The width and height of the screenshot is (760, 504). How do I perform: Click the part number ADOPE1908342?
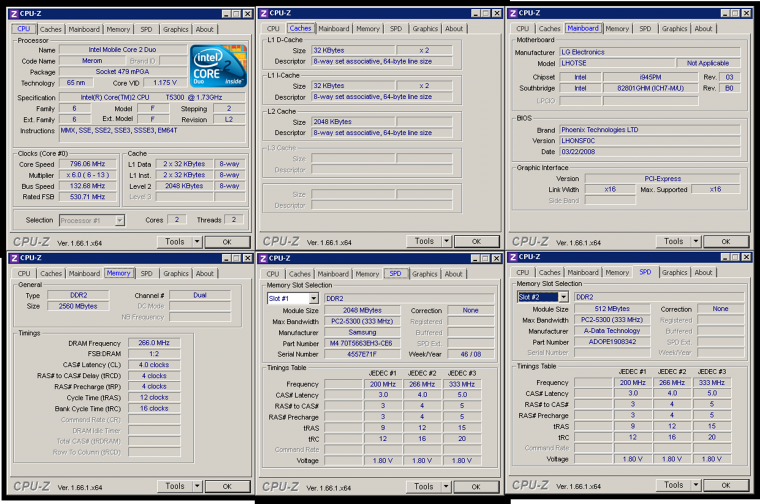(x=612, y=342)
